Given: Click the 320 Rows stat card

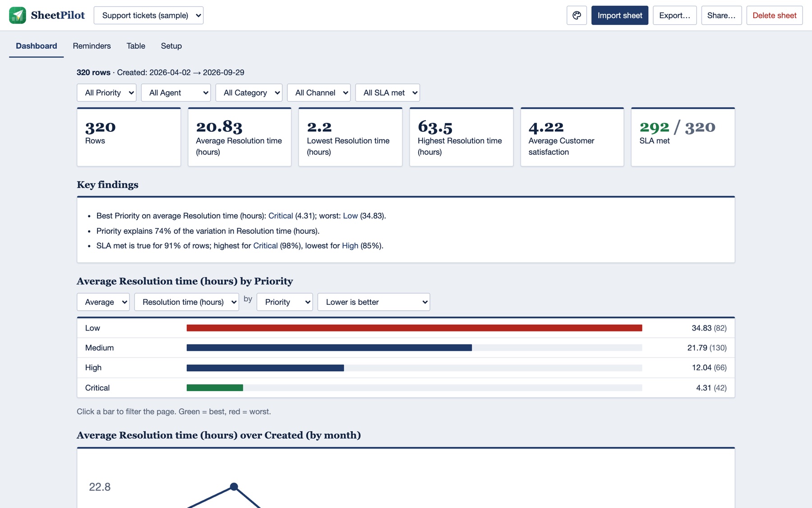Looking at the screenshot, I should click(129, 137).
